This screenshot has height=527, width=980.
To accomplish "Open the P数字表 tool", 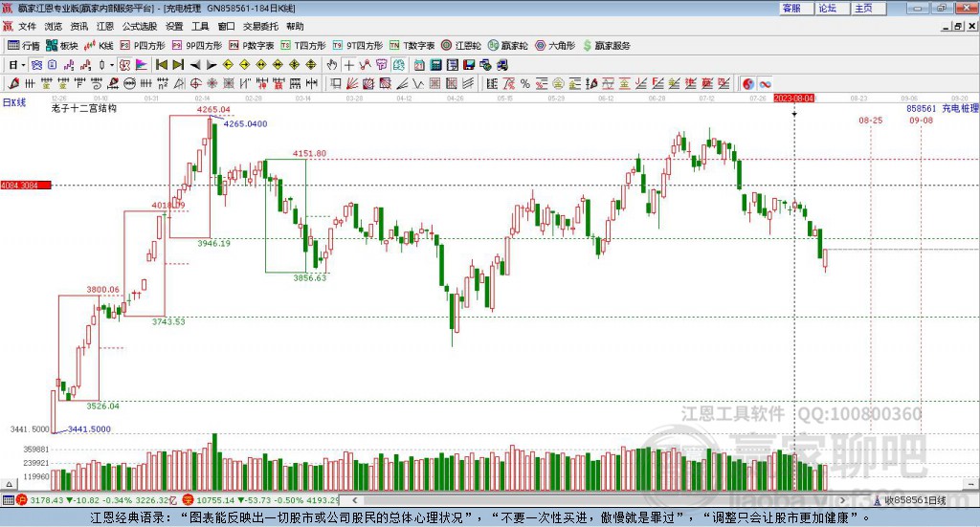I will tap(252, 46).
